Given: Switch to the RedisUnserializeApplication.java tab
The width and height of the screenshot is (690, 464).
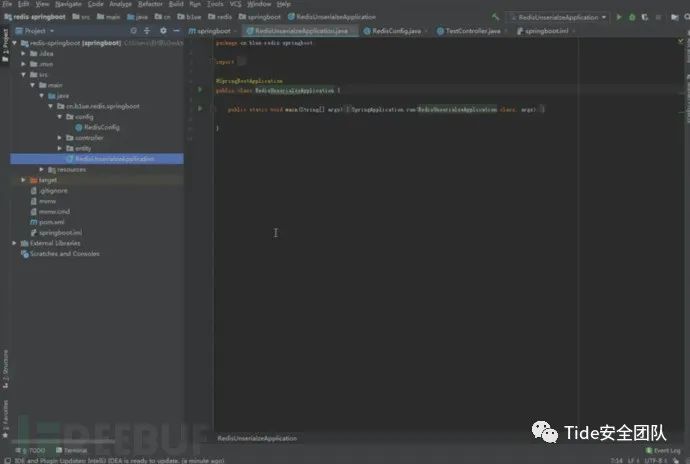Looking at the screenshot, I should (x=301, y=31).
